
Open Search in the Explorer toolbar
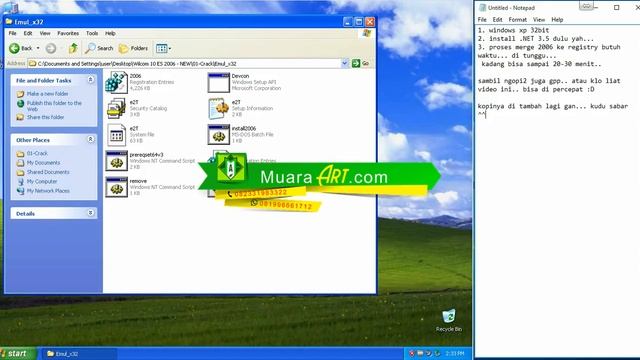click(x=99, y=48)
